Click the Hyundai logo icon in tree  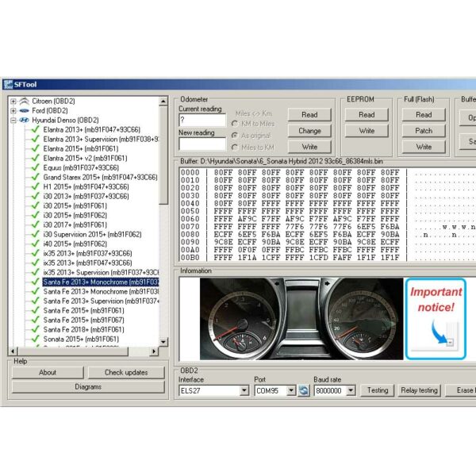[x=24, y=121]
